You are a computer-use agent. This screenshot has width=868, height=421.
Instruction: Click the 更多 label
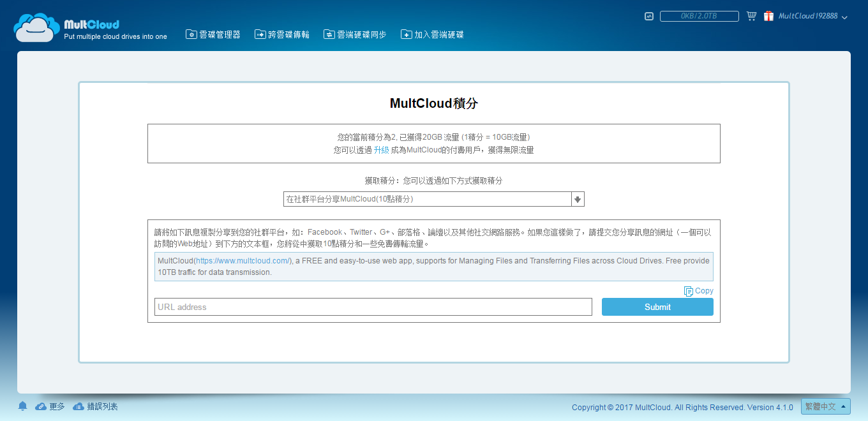pos(57,406)
